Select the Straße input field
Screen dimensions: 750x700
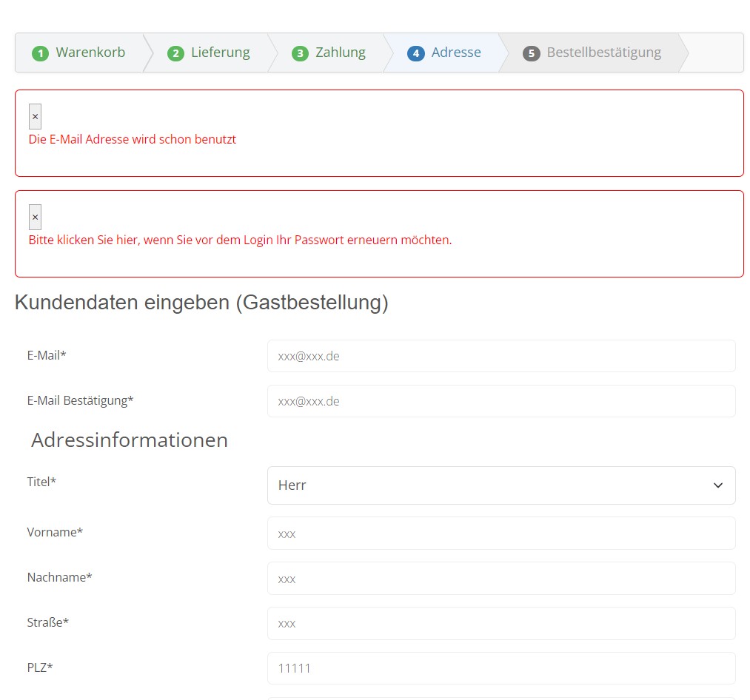tap(501, 623)
